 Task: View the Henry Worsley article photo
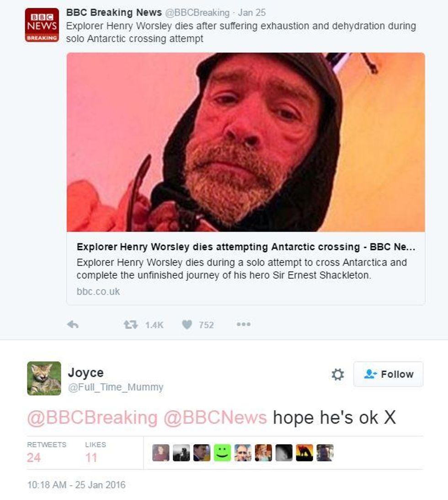click(x=245, y=142)
